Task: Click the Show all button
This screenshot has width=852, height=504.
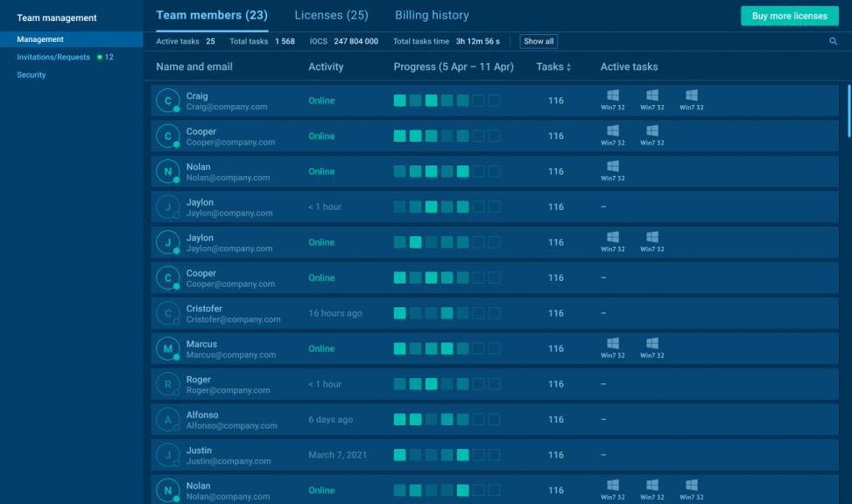Action: click(x=538, y=41)
